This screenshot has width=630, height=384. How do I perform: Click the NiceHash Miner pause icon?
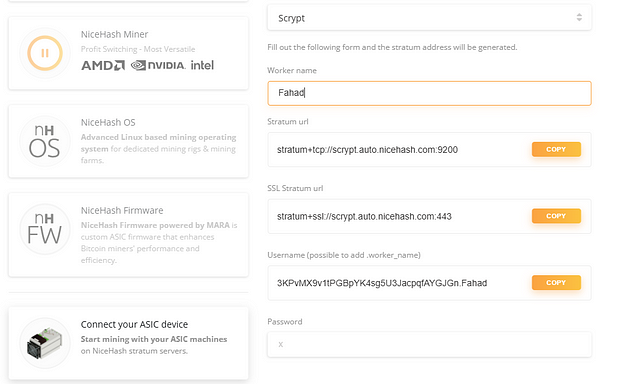pos(45,53)
